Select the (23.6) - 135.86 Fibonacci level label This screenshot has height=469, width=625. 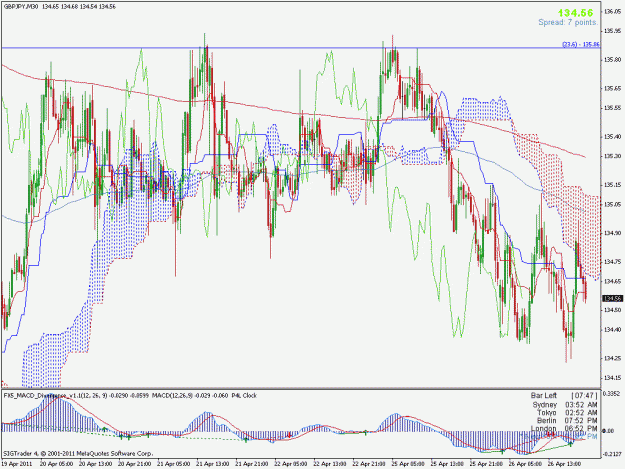click(x=581, y=44)
